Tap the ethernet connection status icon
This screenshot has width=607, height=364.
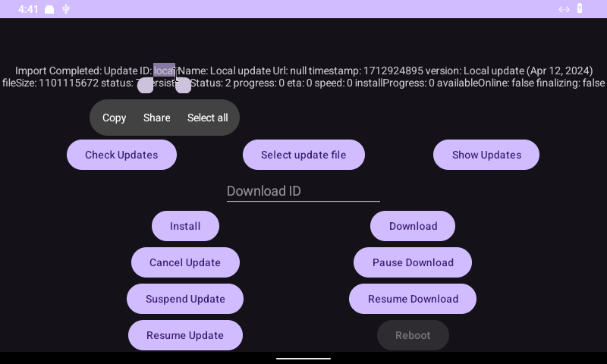(x=564, y=9)
